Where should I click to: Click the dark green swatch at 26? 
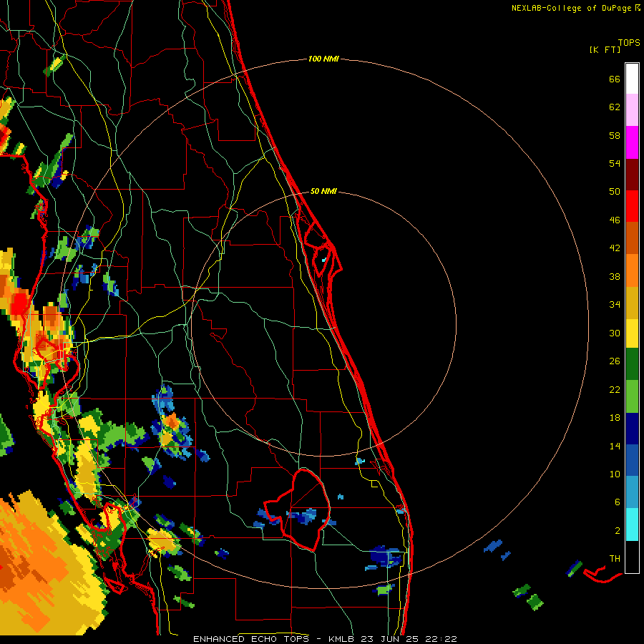click(x=632, y=364)
